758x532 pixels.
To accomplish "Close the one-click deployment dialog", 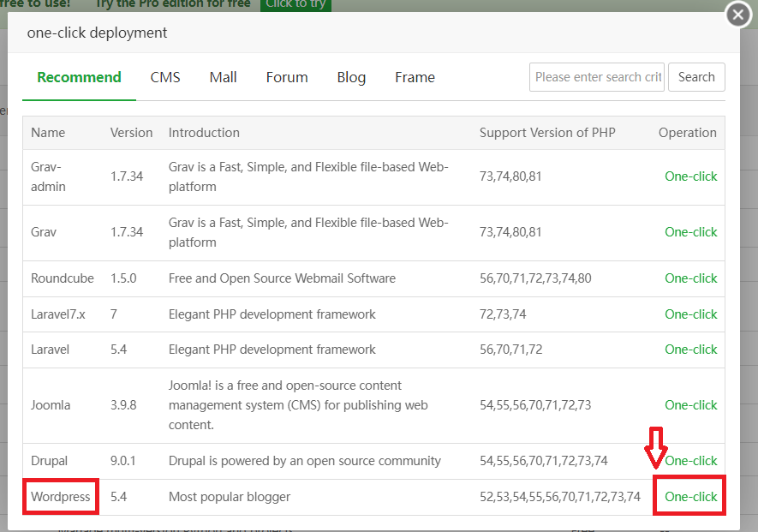I will click(738, 15).
